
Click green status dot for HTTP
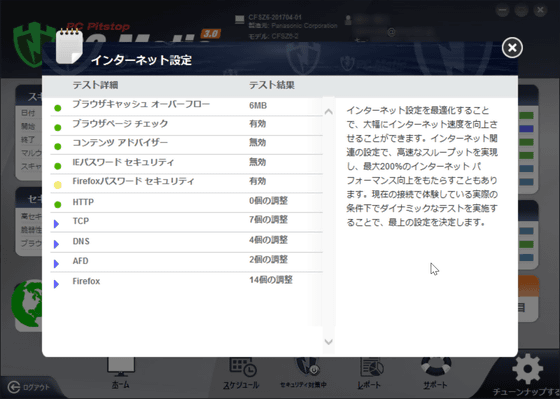pyautogui.click(x=58, y=205)
